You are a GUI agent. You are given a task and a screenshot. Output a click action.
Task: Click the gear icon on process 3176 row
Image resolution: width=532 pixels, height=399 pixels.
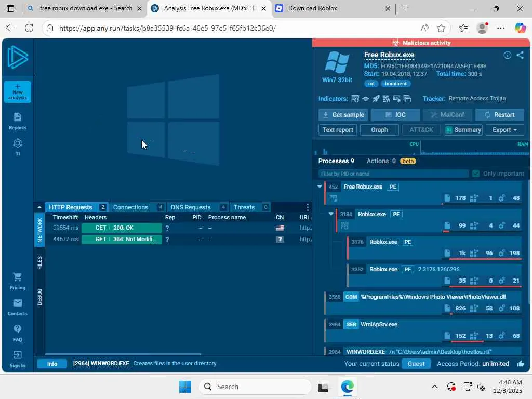[x=501, y=253]
